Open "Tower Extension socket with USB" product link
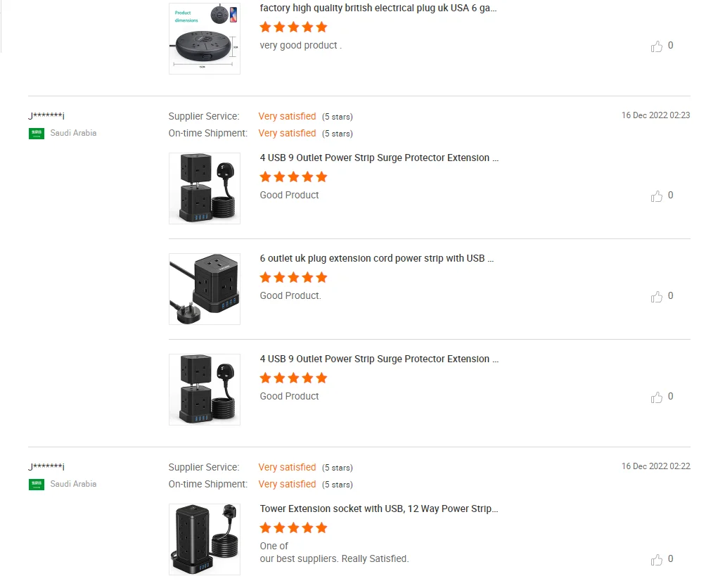 (379, 509)
